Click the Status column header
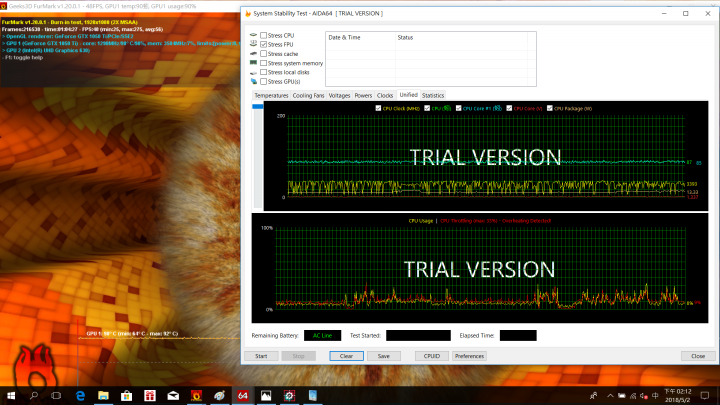Viewport: 720px width, 405px height. pos(461,38)
